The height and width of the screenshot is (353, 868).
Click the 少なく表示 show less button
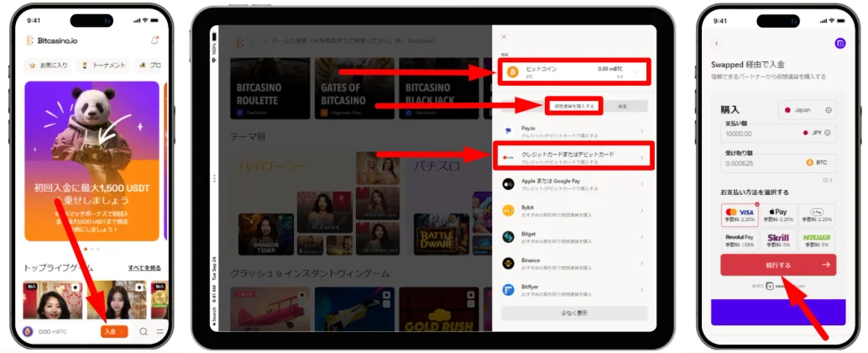click(x=574, y=313)
